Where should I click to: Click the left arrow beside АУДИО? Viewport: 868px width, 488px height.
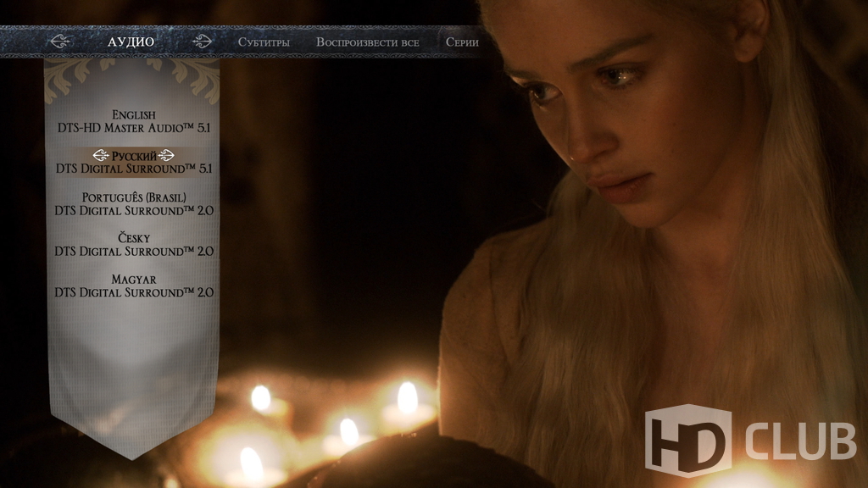60,42
